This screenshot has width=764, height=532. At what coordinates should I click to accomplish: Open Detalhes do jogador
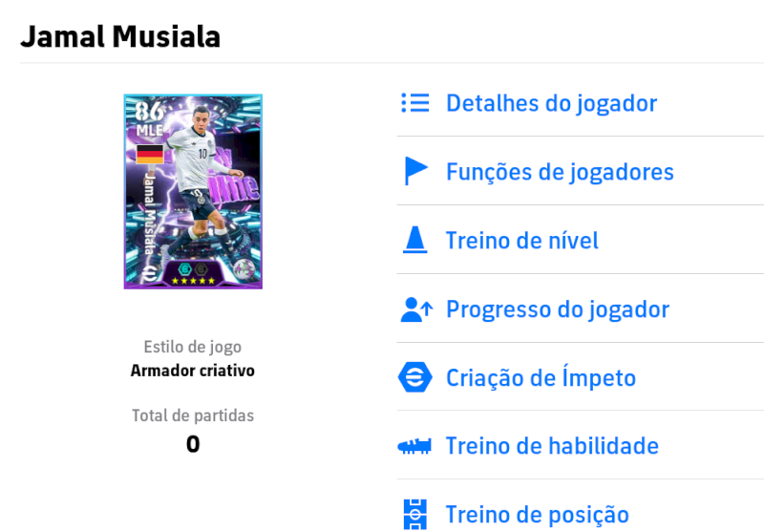click(551, 103)
